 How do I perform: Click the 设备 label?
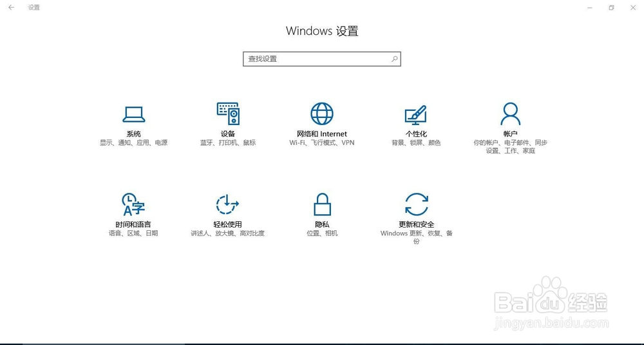[228, 134]
